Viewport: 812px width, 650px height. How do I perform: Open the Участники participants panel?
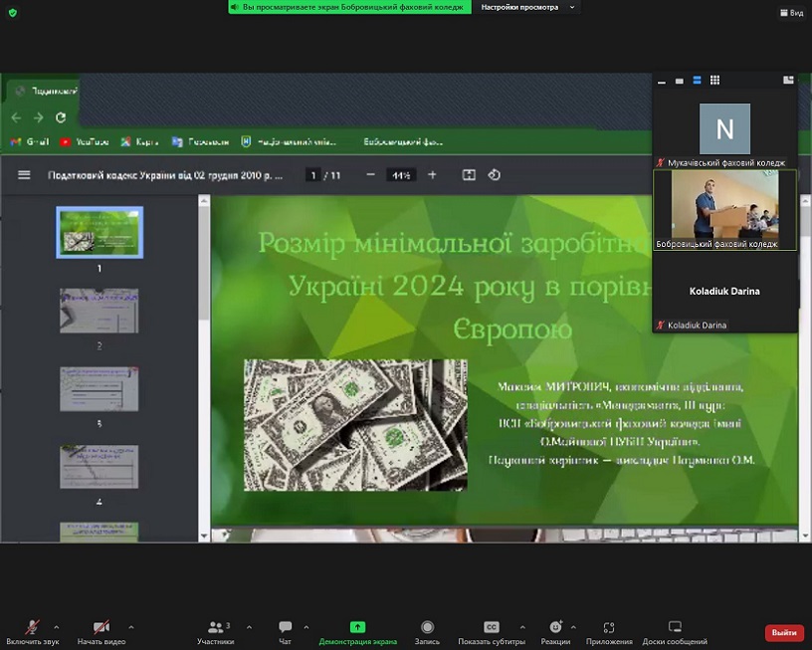(215, 632)
